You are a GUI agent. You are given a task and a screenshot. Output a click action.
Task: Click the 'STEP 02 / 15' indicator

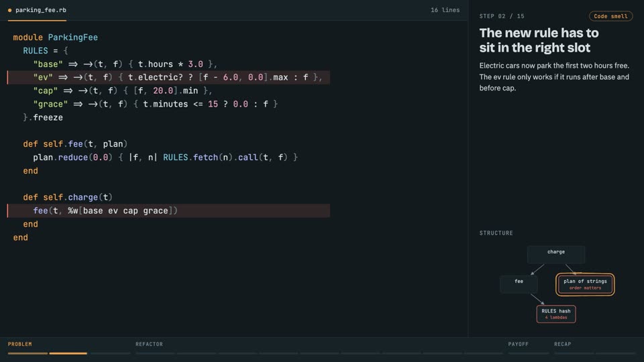(502, 16)
